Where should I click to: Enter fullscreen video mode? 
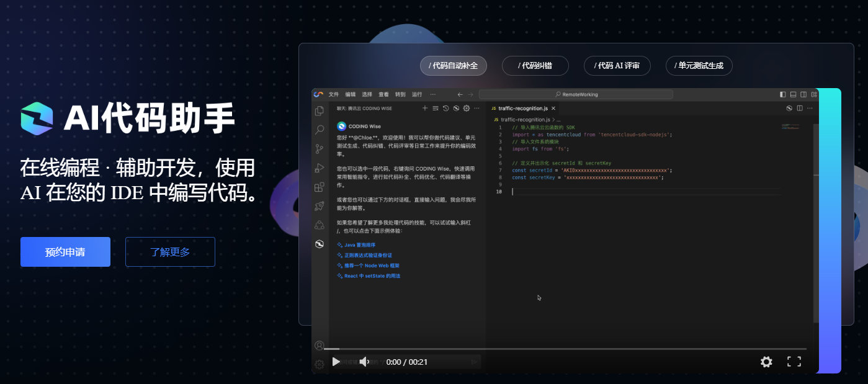pyautogui.click(x=794, y=362)
